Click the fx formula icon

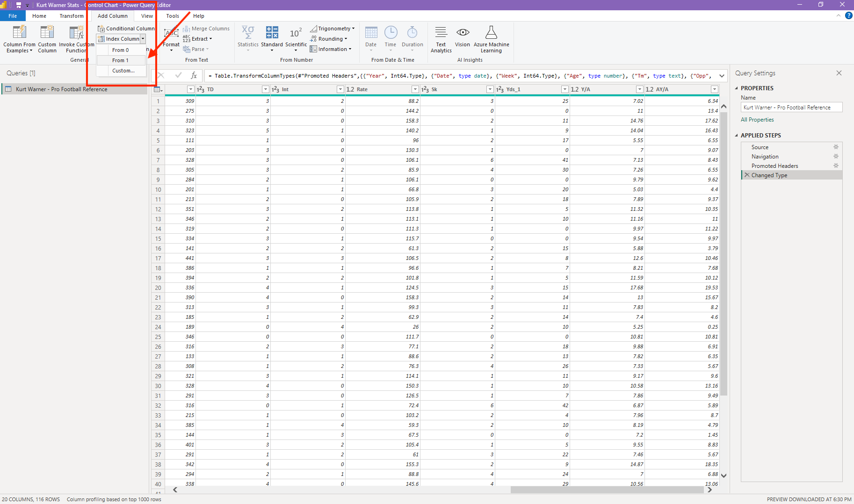tap(194, 75)
